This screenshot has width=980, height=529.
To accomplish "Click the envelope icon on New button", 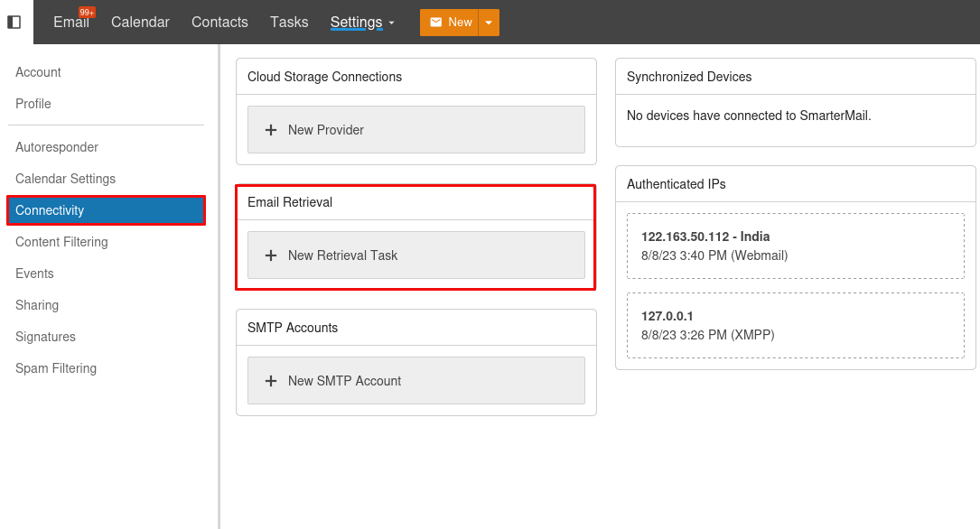I will (x=436, y=23).
